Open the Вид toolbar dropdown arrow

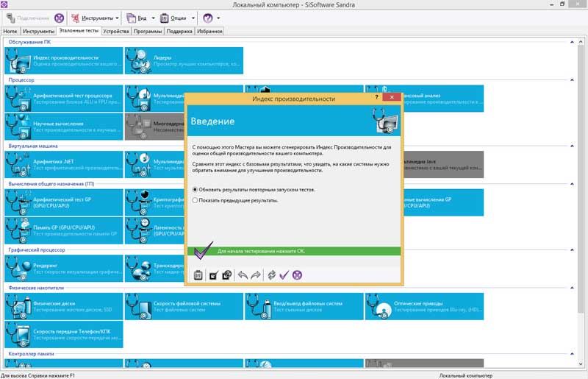pyautogui.click(x=153, y=18)
